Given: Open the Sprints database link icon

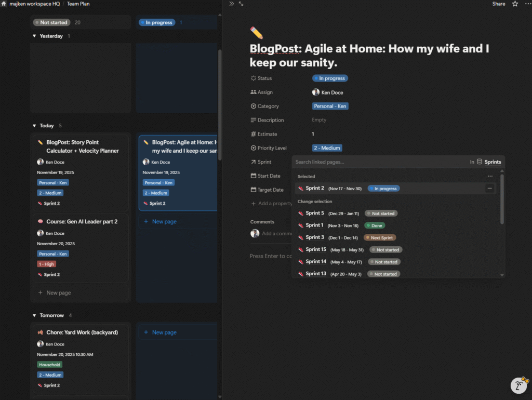Looking at the screenshot, I should click(x=480, y=162).
